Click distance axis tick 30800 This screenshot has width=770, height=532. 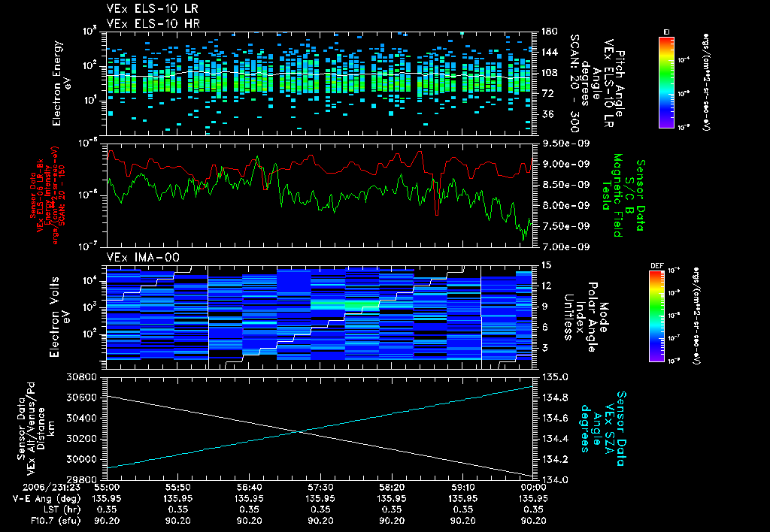coord(81,377)
